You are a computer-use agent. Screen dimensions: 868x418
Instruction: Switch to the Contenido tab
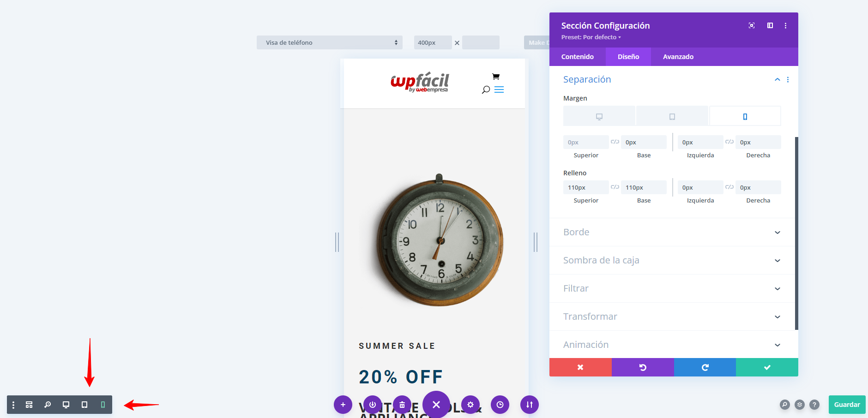pyautogui.click(x=578, y=57)
